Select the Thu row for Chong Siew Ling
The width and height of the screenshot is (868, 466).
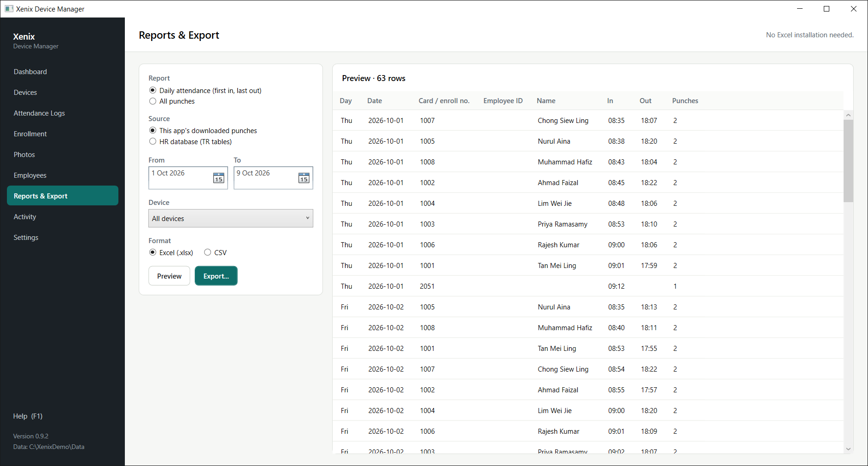[x=588, y=121]
